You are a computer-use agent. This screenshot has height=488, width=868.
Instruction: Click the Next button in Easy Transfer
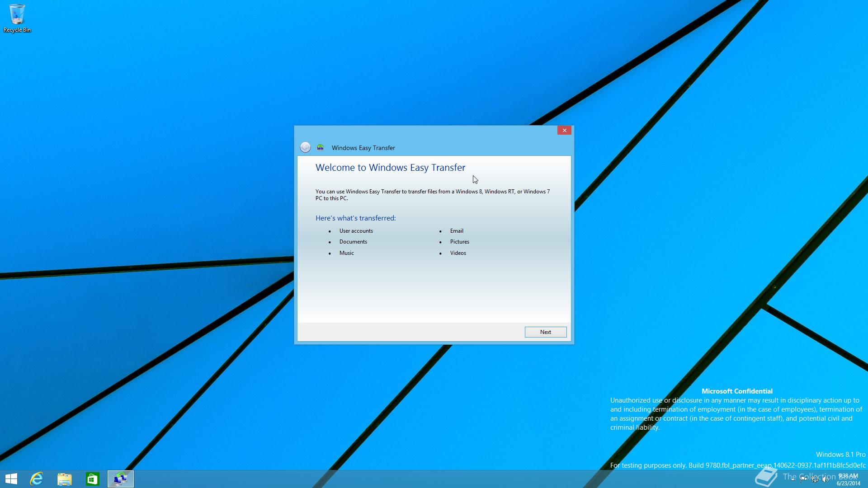[x=545, y=332]
